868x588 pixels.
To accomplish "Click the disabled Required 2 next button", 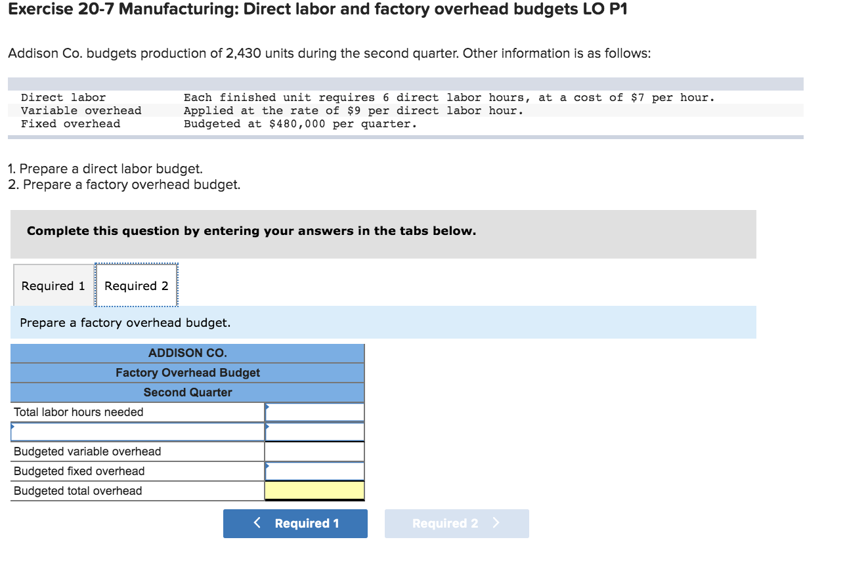I will (457, 524).
